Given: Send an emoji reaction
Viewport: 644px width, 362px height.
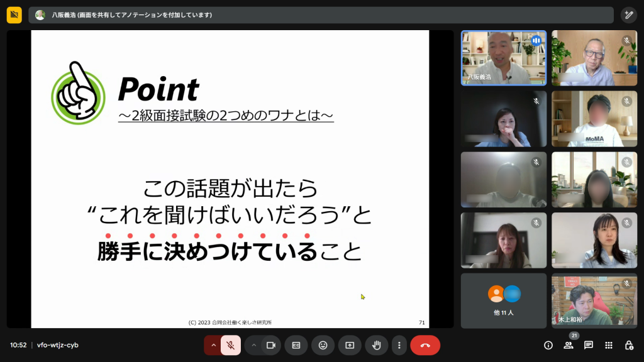Looking at the screenshot, I should (323, 345).
